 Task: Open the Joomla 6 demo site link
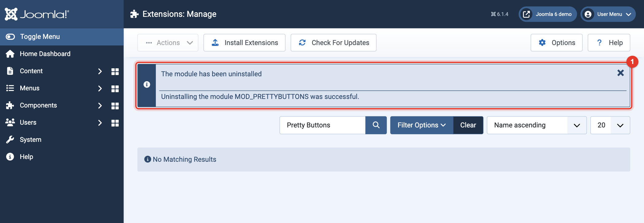[x=547, y=14]
